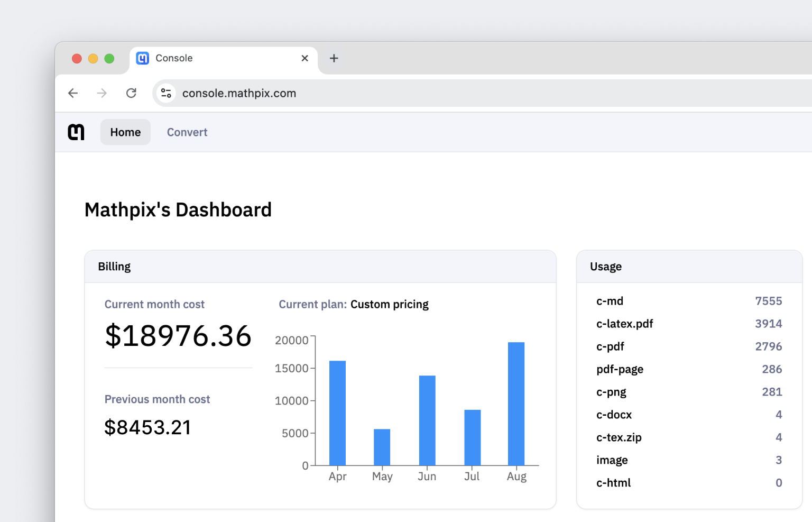
Task: Click the Jul bar in billing chart
Action: (x=473, y=437)
